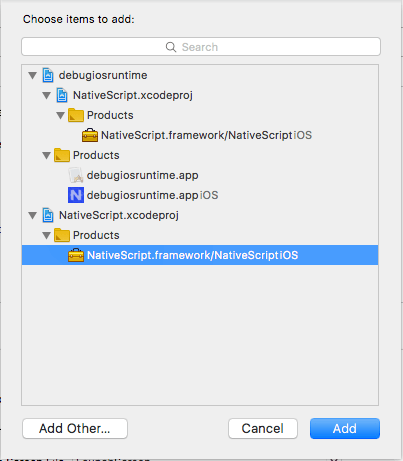Click the magnifying glass search icon

click(171, 47)
